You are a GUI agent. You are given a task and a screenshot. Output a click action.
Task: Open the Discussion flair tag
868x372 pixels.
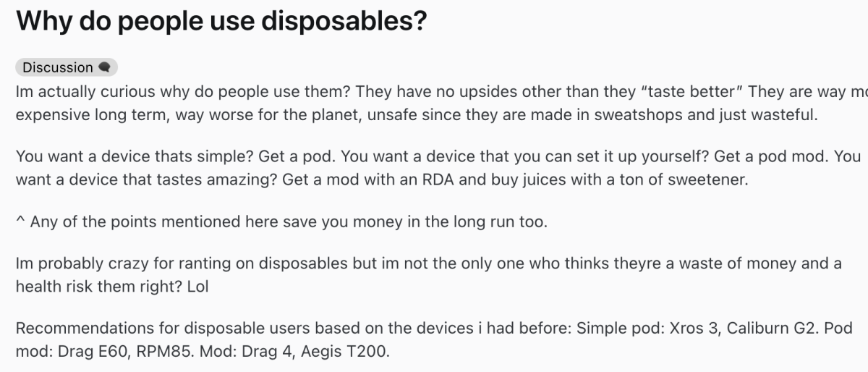coord(66,67)
